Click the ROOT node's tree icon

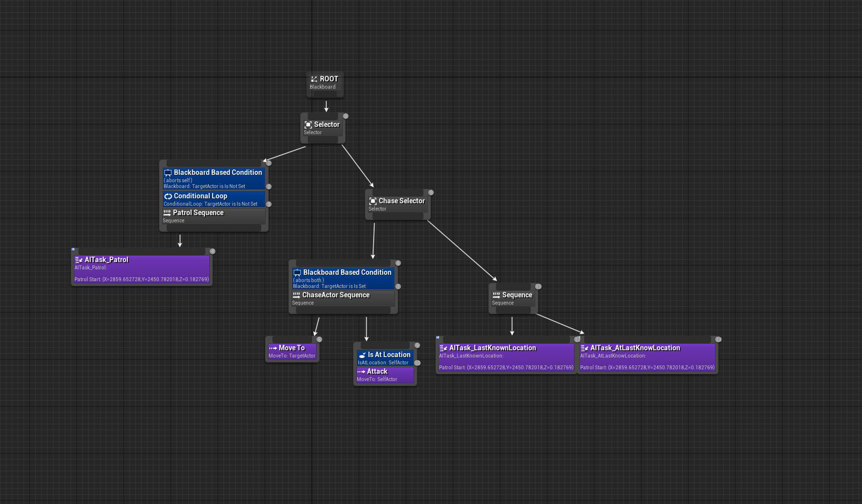(x=314, y=79)
